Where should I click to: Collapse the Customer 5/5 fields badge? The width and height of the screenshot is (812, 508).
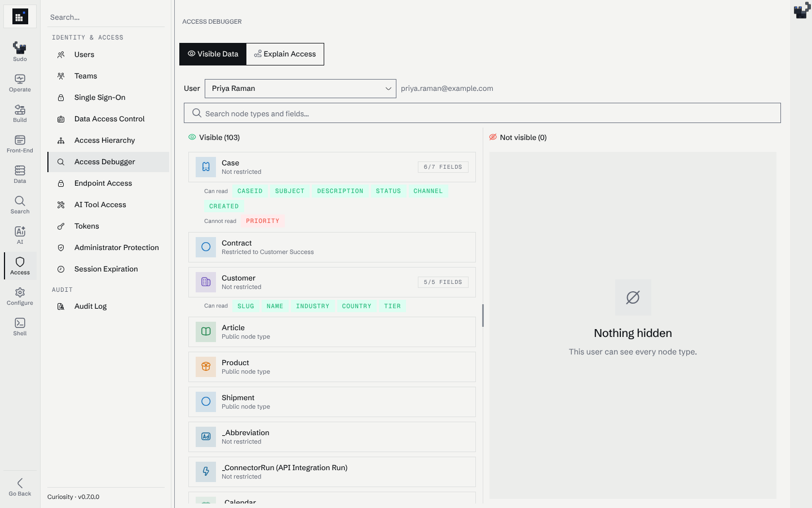click(x=443, y=282)
